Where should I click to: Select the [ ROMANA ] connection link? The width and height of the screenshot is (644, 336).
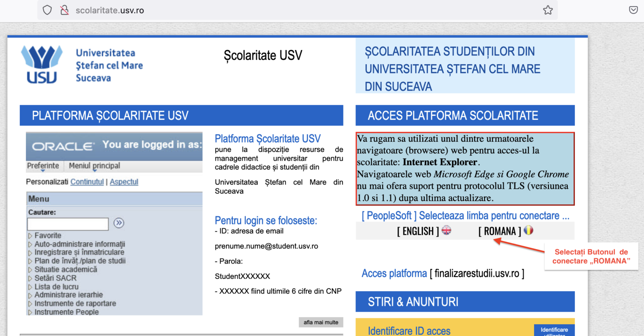coord(499,230)
